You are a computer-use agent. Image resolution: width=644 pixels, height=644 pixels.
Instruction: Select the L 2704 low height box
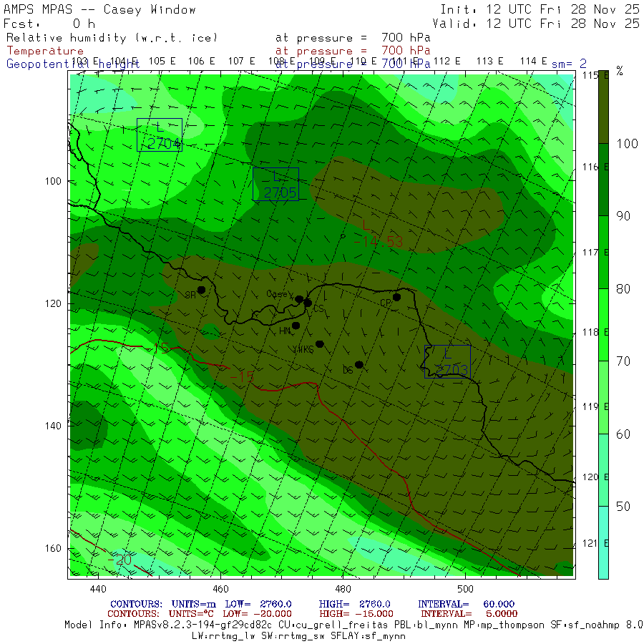click(x=160, y=135)
